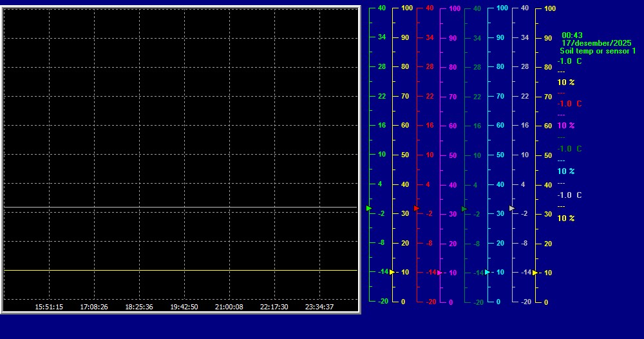Click the upper yellow trace line in graph
This screenshot has height=339, width=644.
(180, 208)
